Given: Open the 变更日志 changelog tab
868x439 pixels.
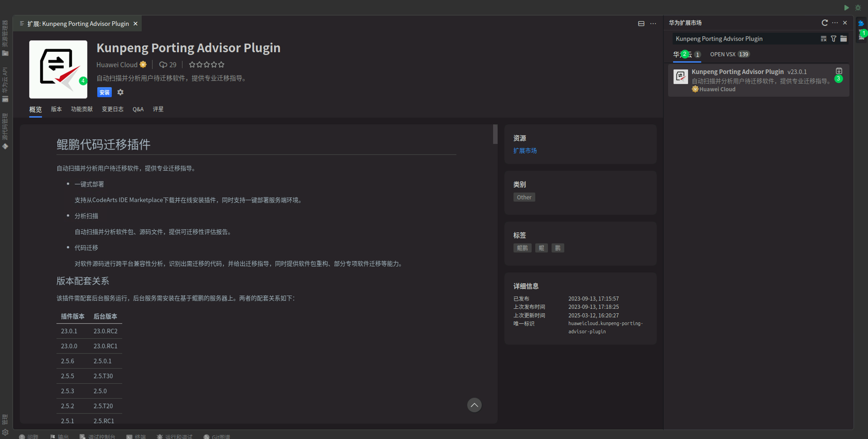Looking at the screenshot, I should click(112, 109).
